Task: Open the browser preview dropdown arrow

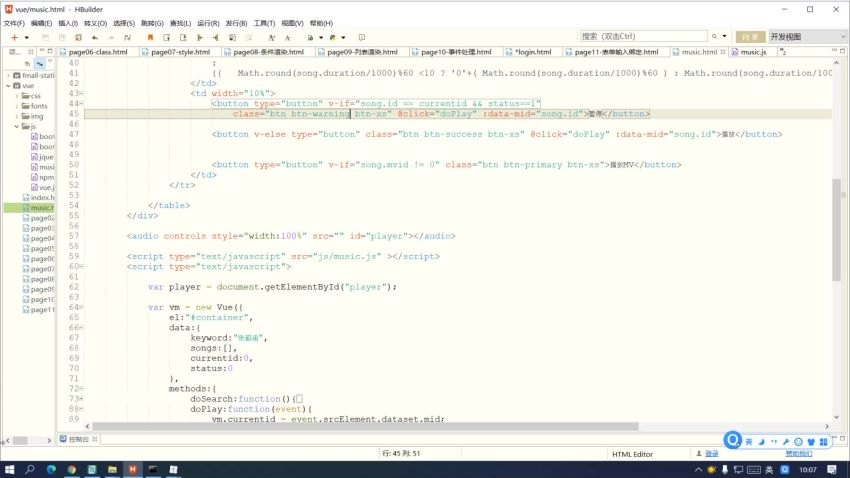Action: tap(321, 37)
